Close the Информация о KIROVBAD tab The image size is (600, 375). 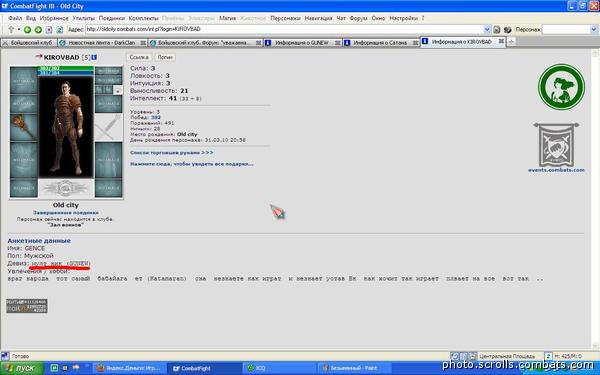pyautogui.click(x=501, y=41)
